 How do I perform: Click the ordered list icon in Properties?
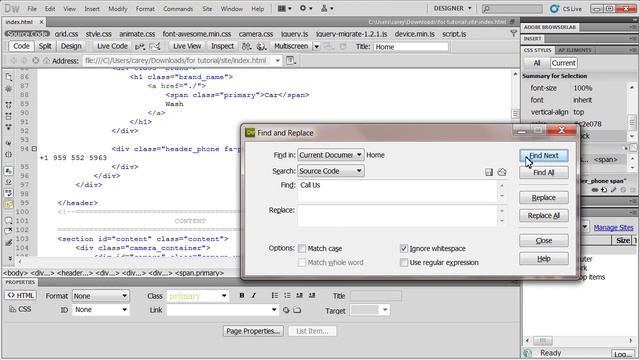point(287,295)
